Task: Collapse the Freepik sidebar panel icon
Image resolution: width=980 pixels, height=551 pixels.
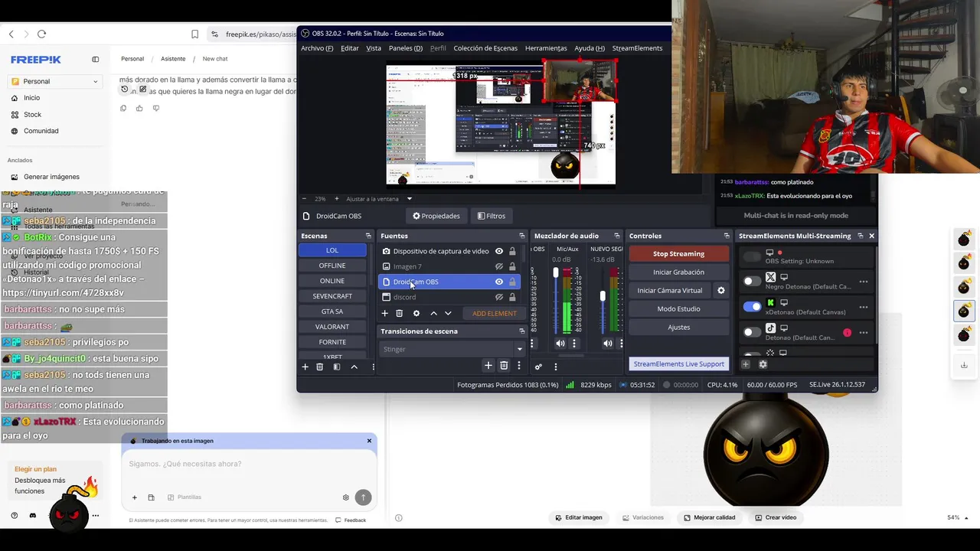Action: [96, 59]
